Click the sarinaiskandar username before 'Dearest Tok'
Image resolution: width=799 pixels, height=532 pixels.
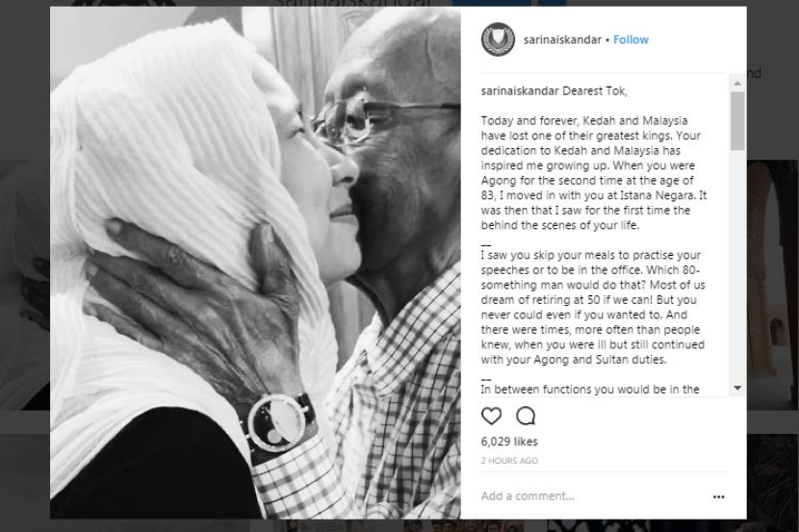[516, 91]
